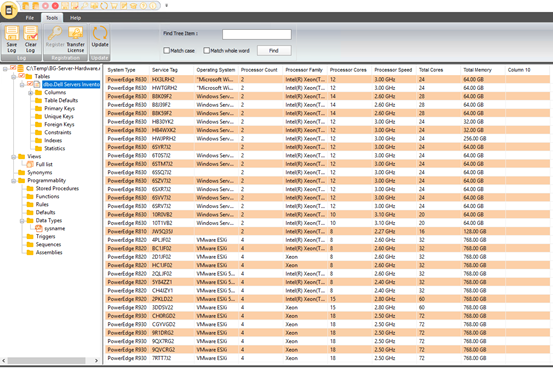
Task: Click the Stored Procedures folder icon
Action: click(x=30, y=188)
